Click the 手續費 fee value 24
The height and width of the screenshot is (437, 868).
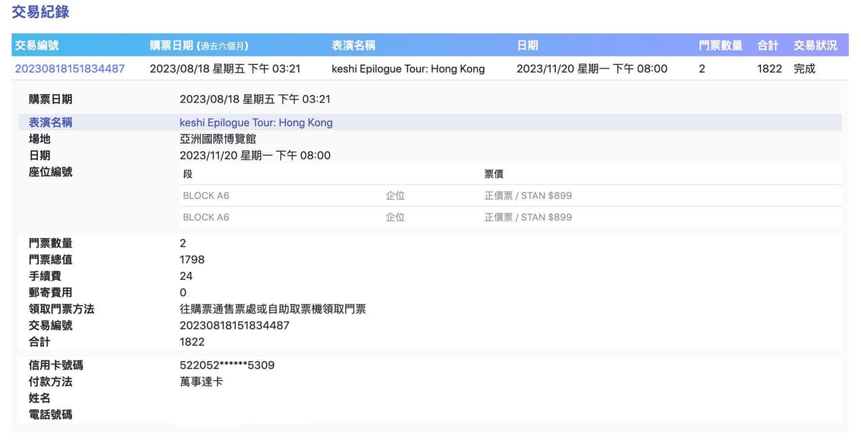tap(186, 276)
